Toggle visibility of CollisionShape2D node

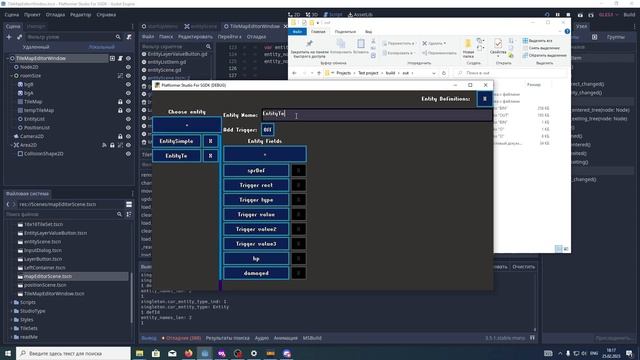pyautogui.click(x=128, y=154)
